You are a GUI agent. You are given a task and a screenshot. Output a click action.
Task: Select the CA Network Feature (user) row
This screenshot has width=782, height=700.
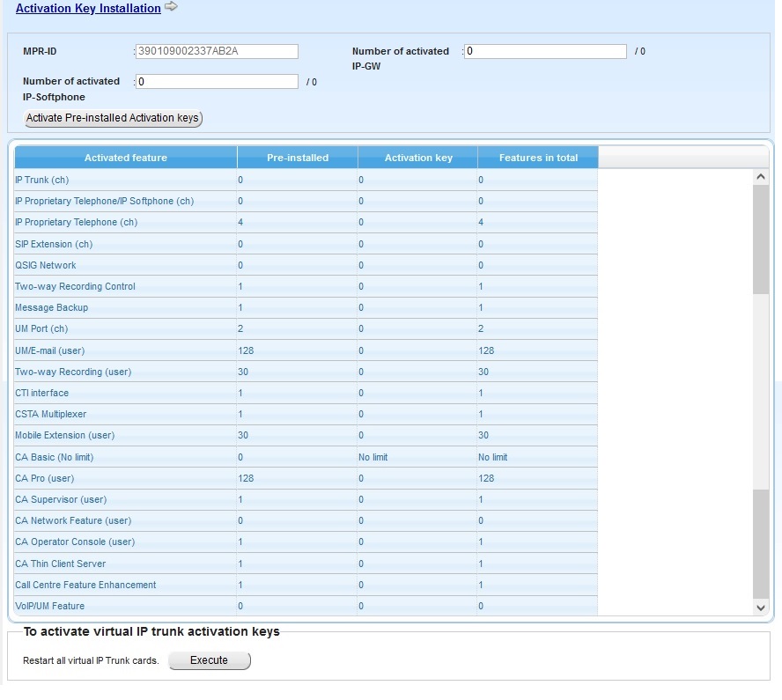point(306,521)
